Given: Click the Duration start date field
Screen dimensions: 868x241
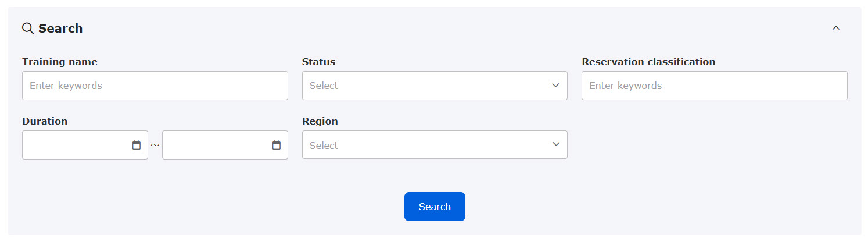Looking at the screenshot, I should tap(85, 145).
